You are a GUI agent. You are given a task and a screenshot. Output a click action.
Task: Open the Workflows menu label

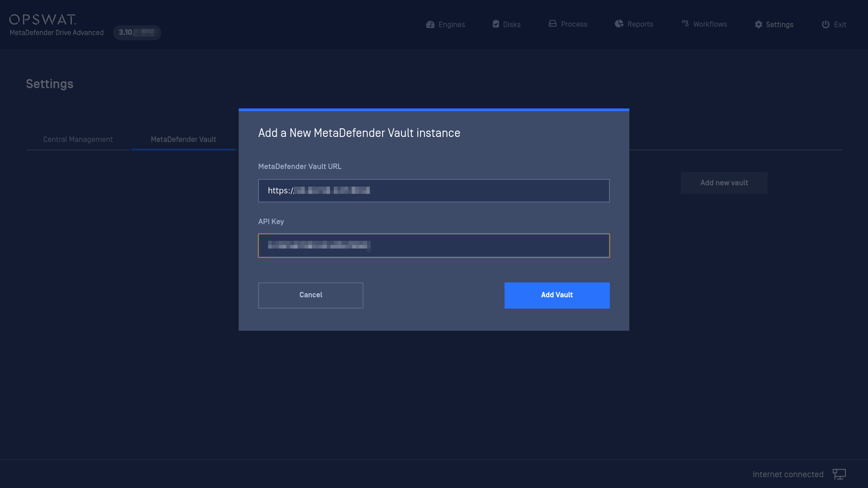coord(710,24)
